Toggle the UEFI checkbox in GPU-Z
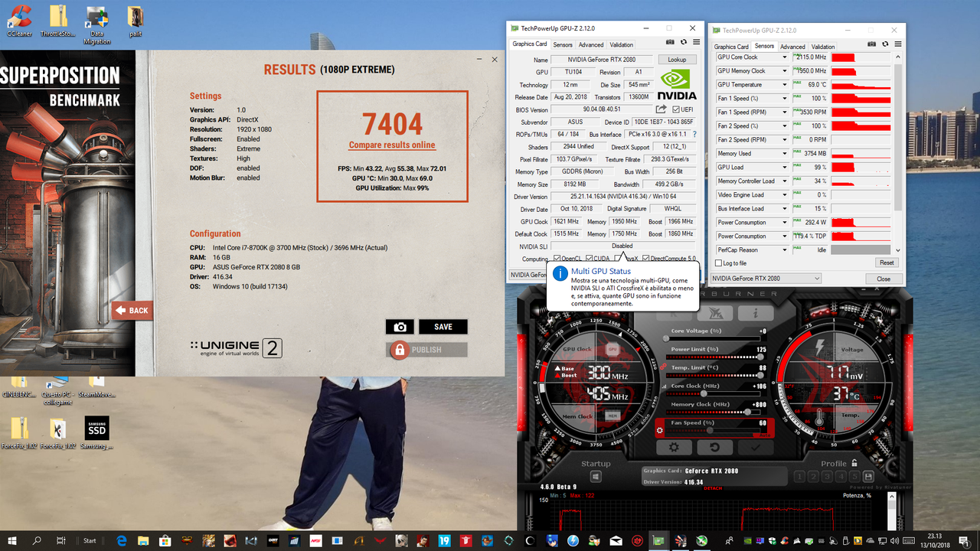Screen dimensions: 980x551 pyautogui.click(x=676, y=109)
